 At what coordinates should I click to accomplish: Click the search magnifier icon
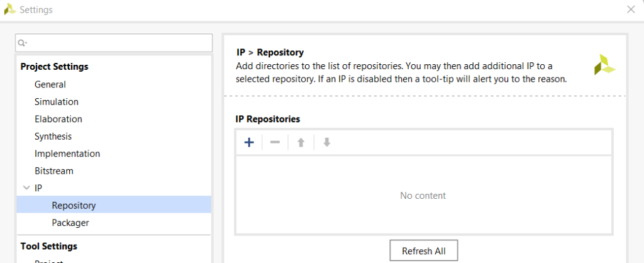(x=23, y=43)
